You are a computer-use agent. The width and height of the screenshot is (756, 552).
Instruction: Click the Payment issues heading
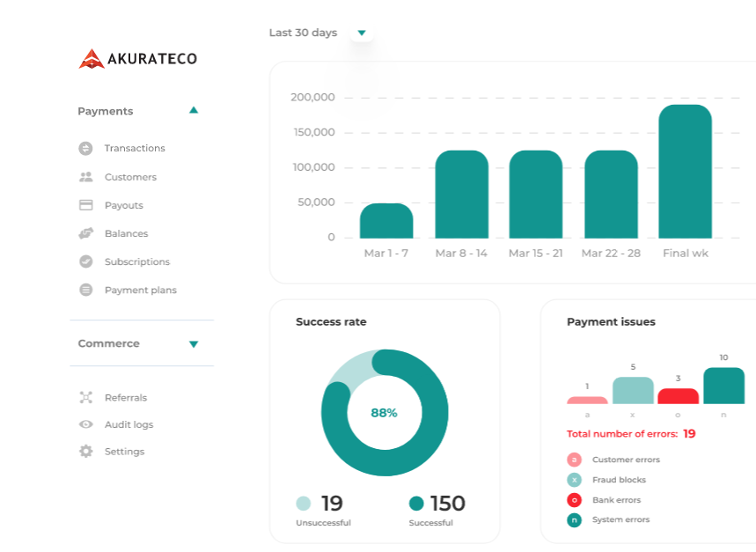tap(611, 322)
